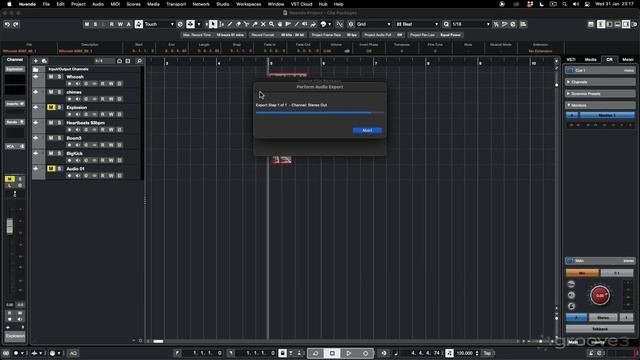
Task: Open the Grid snap type dropdown
Action: pos(373,24)
